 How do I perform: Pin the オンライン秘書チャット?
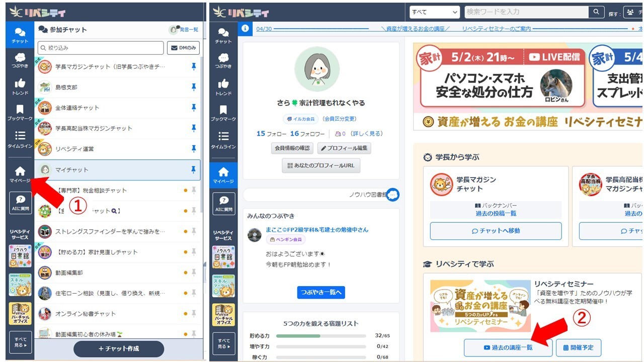click(194, 314)
